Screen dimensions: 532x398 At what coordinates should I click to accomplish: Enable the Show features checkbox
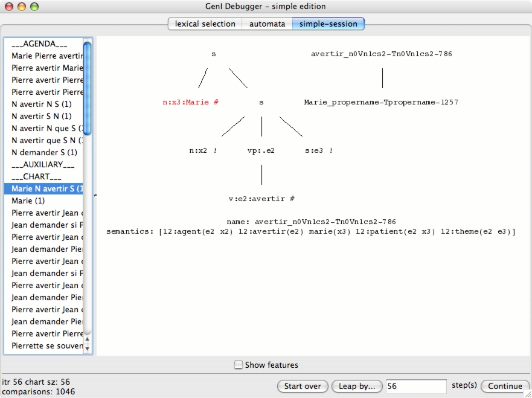(239, 365)
